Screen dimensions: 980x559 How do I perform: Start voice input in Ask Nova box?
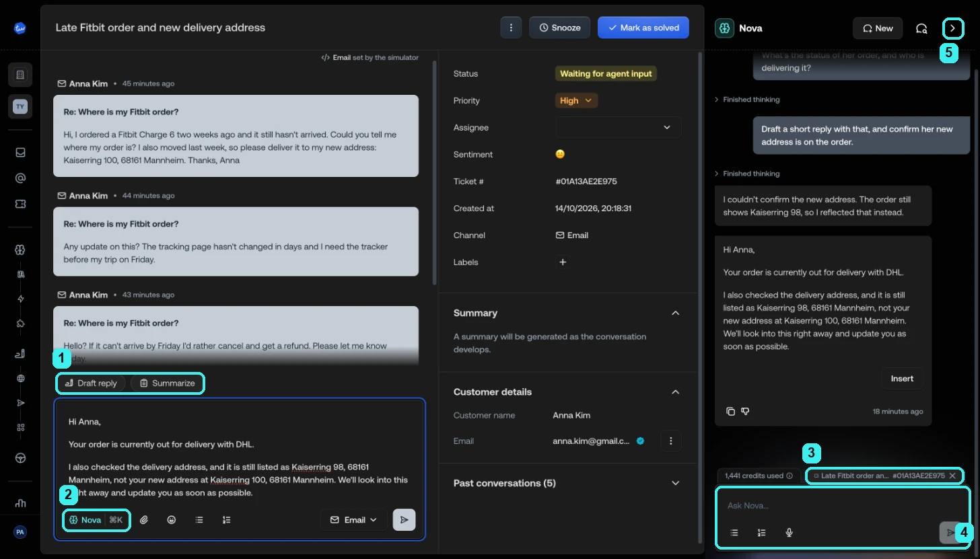point(790,533)
